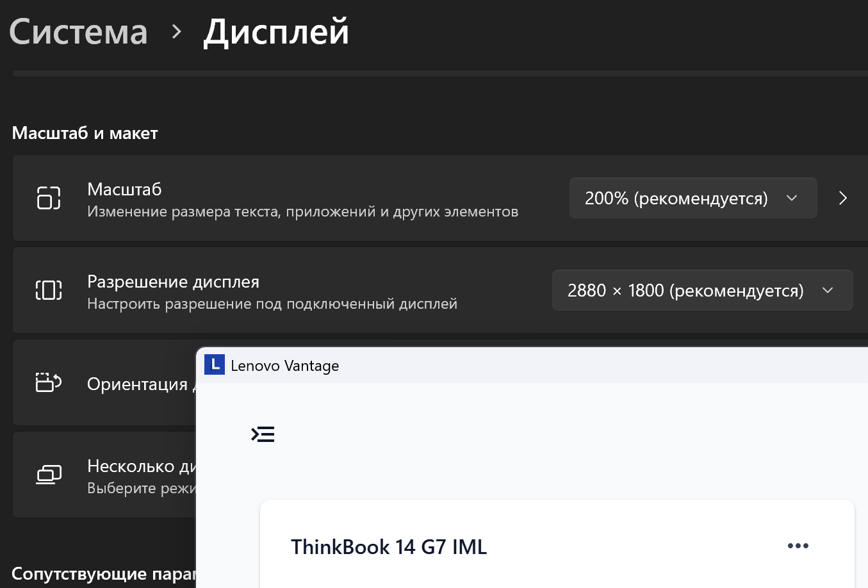Click the Масштаб scale icon
This screenshot has width=868, height=588.
click(49, 198)
